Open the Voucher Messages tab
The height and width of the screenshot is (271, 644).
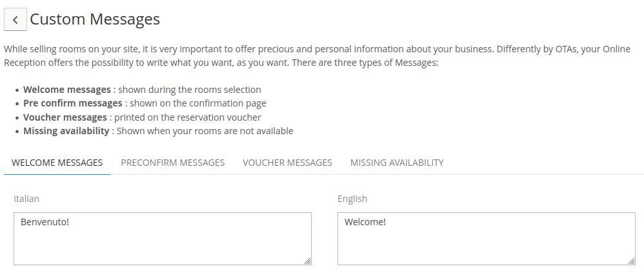[287, 163]
